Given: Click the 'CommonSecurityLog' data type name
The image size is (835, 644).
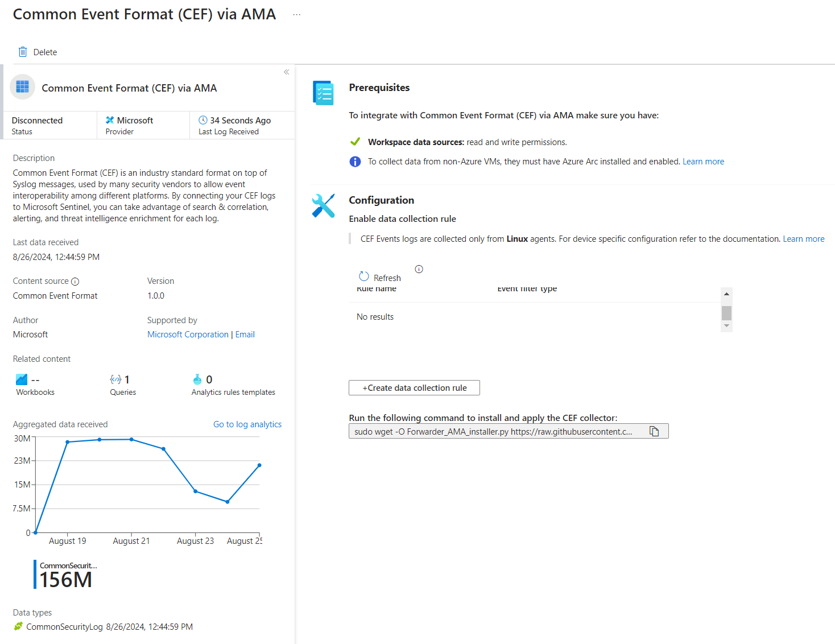Looking at the screenshot, I should [x=64, y=627].
